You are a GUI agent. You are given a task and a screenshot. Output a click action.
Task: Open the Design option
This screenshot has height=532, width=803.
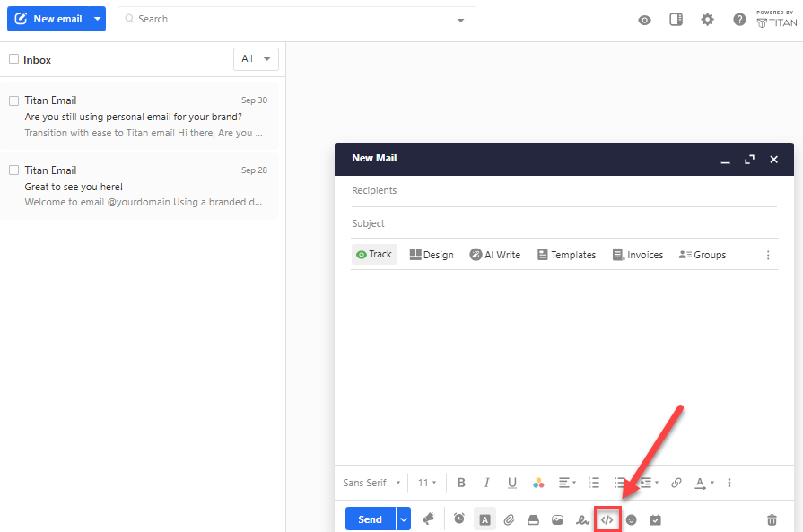point(432,255)
